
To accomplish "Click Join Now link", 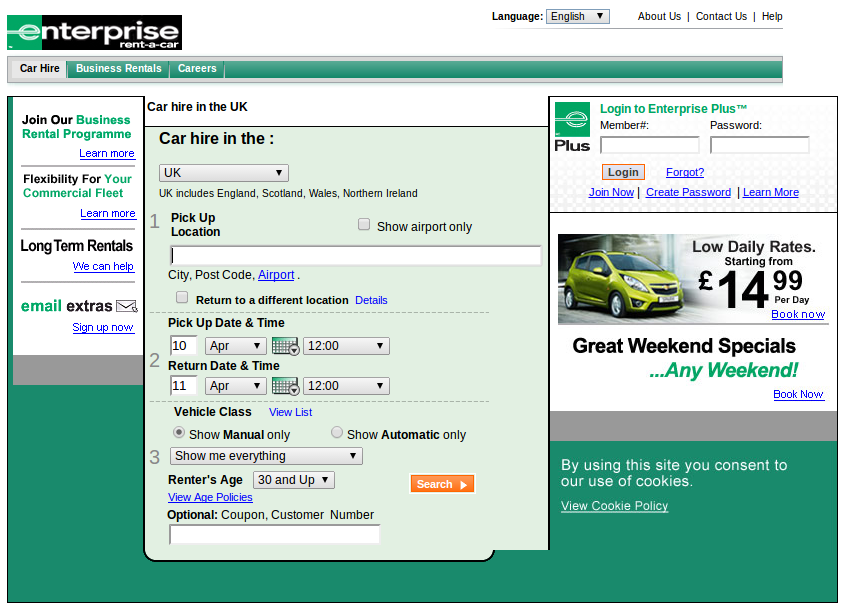I will 611,193.
